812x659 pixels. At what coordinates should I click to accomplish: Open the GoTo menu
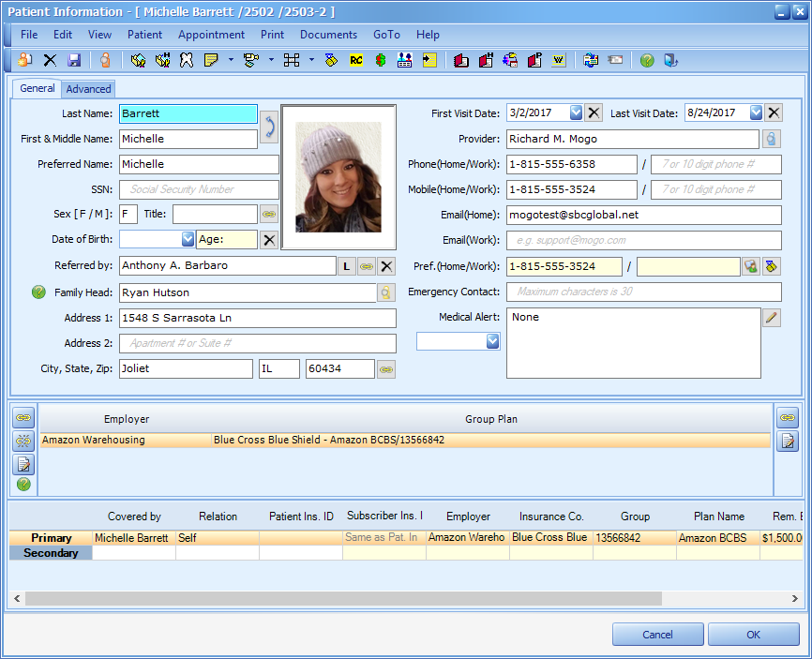click(387, 34)
